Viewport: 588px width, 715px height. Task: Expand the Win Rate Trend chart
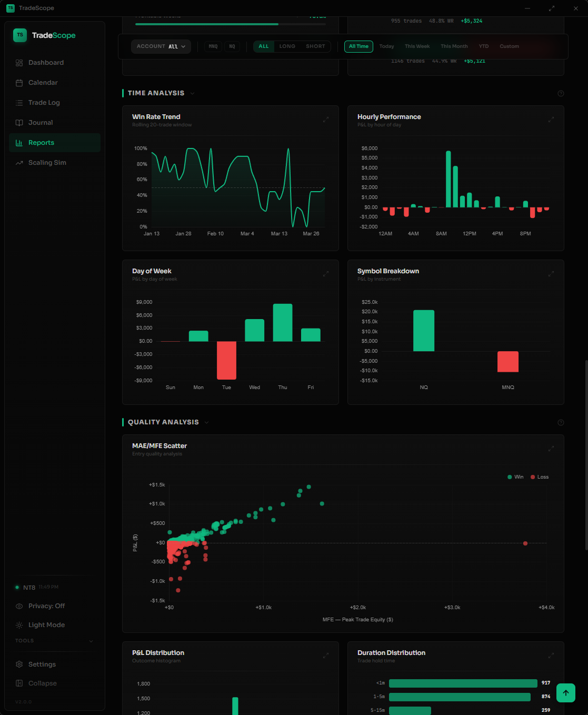click(326, 120)
